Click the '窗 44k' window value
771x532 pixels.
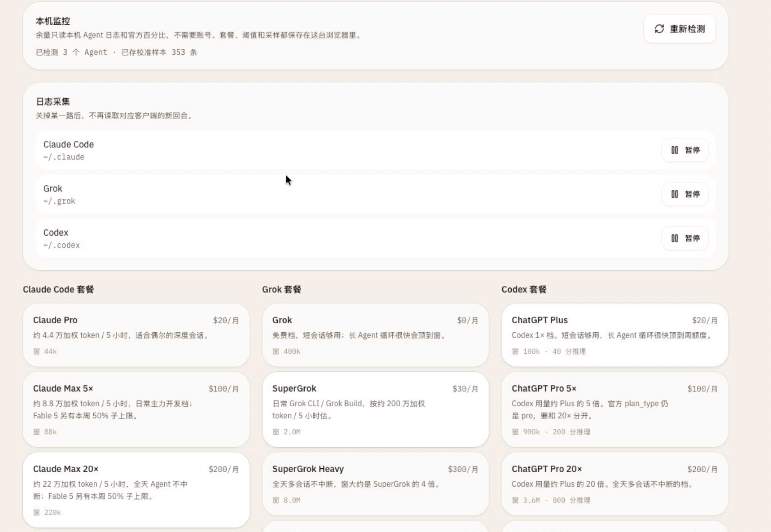click(45, 351)
